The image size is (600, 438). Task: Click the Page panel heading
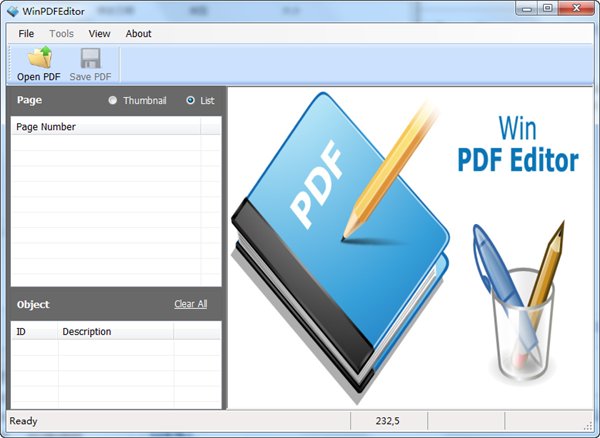29,100
